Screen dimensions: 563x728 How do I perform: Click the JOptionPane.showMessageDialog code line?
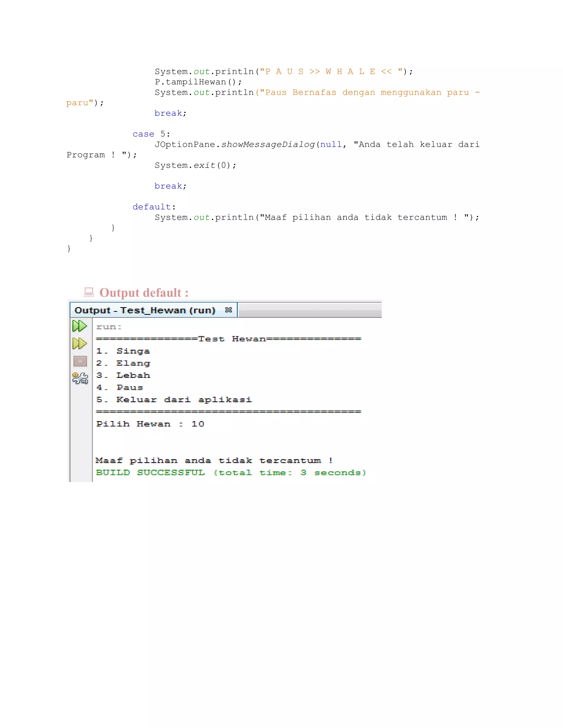click(x=317, y=144)
